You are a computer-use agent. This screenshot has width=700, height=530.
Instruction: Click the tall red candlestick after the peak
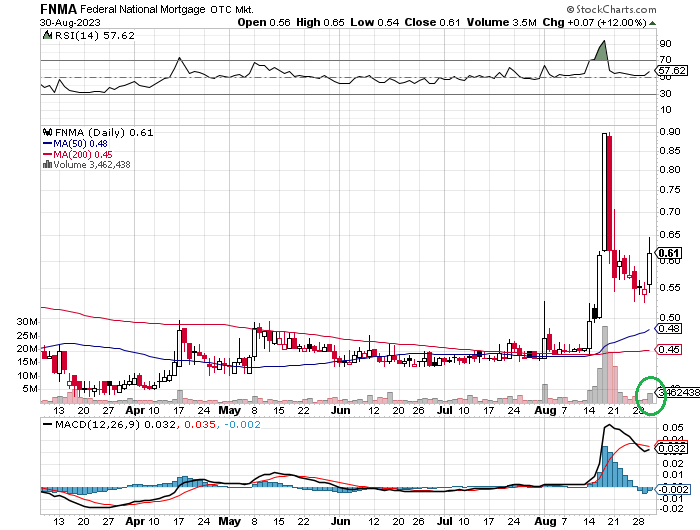point(610,192)
